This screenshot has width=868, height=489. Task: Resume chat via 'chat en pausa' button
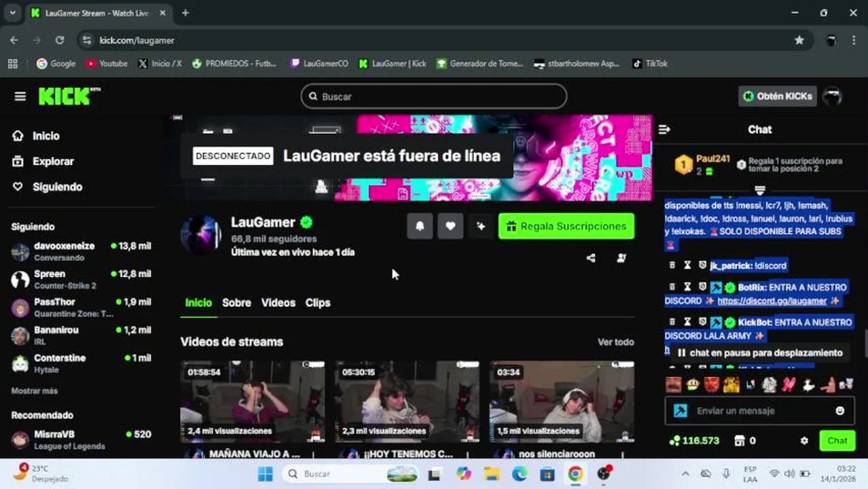[759, 352]
